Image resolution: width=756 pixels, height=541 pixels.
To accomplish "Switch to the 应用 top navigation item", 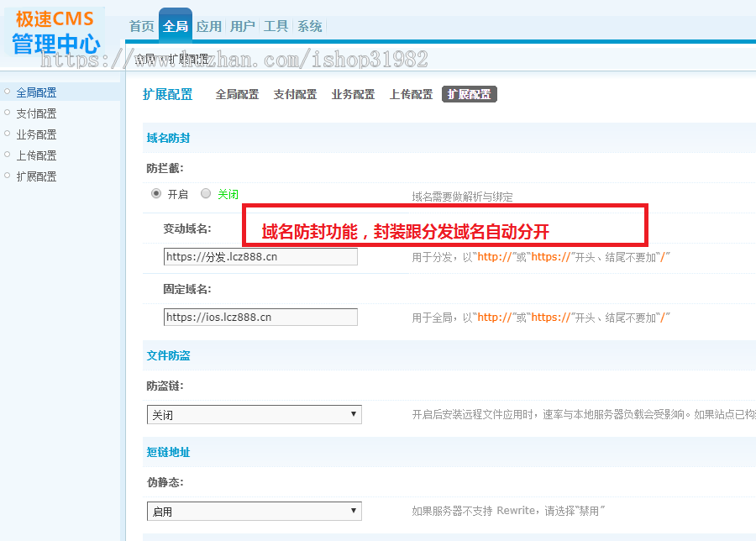I will coord(208,26).
